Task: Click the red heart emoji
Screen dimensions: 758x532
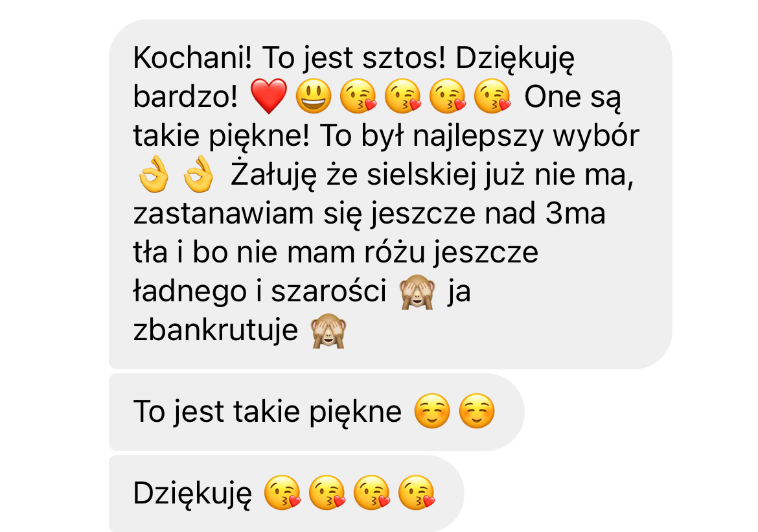Action: pyautogui.click(x=269, y=97)
